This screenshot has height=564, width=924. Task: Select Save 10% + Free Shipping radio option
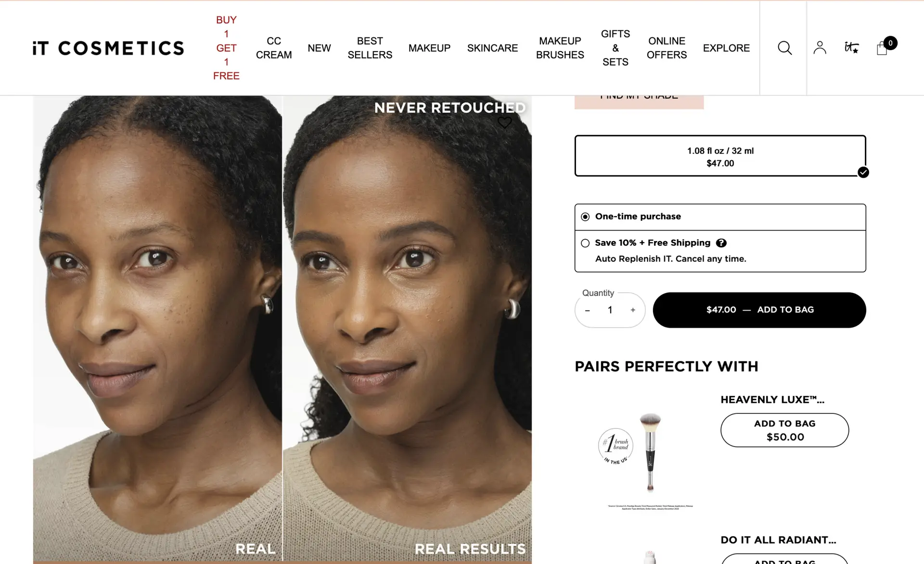click(585, 243)
